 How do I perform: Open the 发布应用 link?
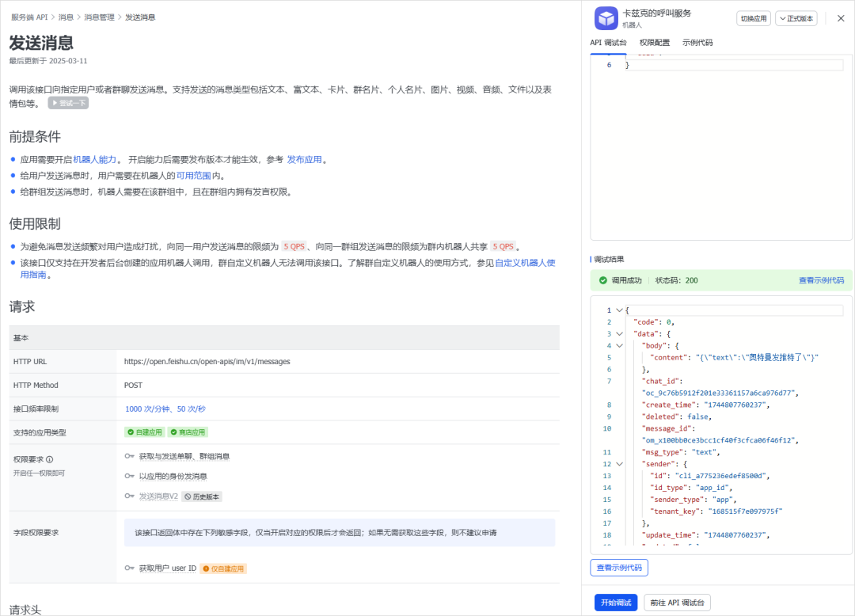pos(304,159)
